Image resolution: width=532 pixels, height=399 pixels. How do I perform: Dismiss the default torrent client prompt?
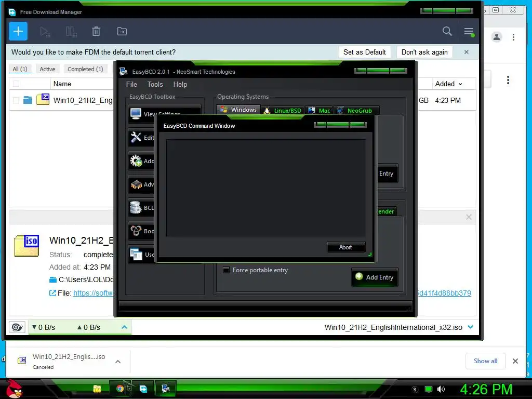point(466,52)
